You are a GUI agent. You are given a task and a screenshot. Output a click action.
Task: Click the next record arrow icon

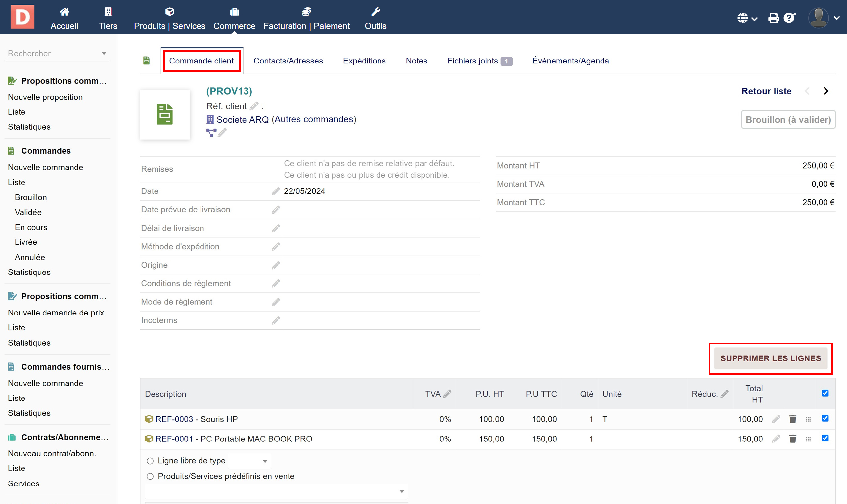[826, 91]
